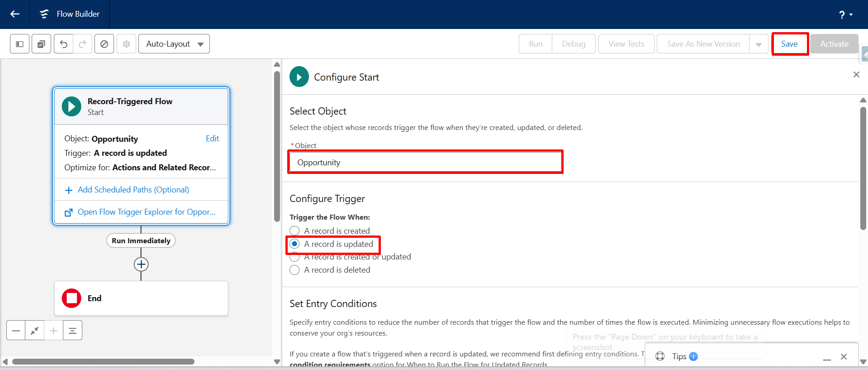
Task: Select 'A record is deleted' radio
Action: [x=294, y=270]
